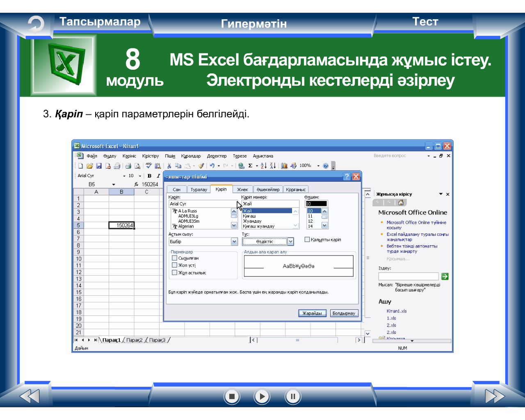Click the Format Painter brush icon
The height and width of the screenshot is (420, 525).
point(201,166)
